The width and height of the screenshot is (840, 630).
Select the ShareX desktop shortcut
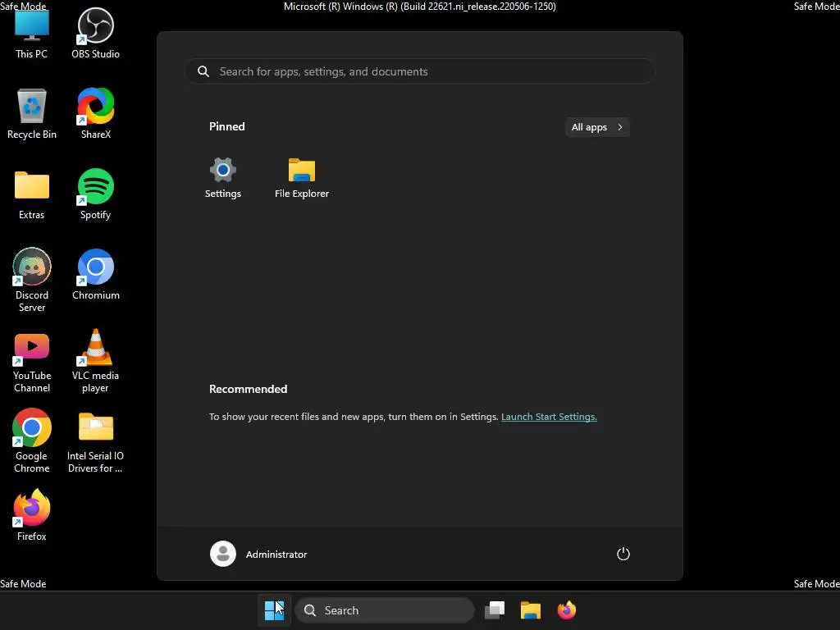point(96,113)
